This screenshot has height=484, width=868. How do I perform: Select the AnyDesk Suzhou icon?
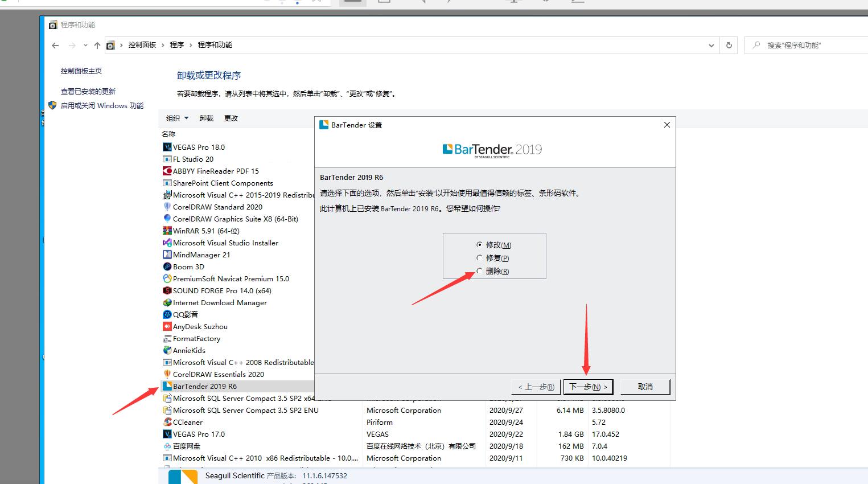pos(167,326)
